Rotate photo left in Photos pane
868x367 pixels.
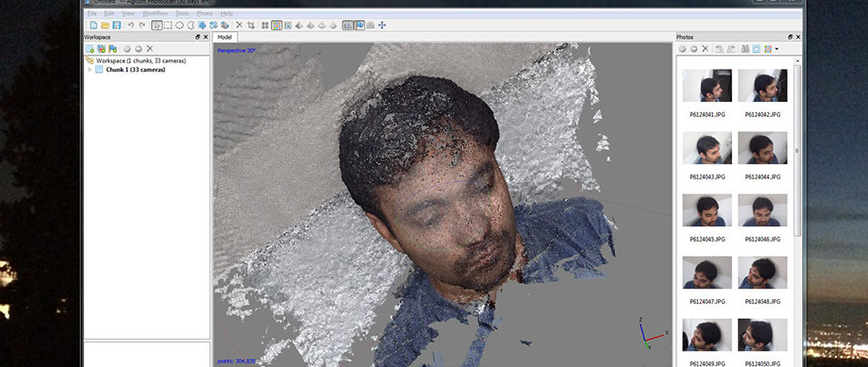[x=719, y=49]
